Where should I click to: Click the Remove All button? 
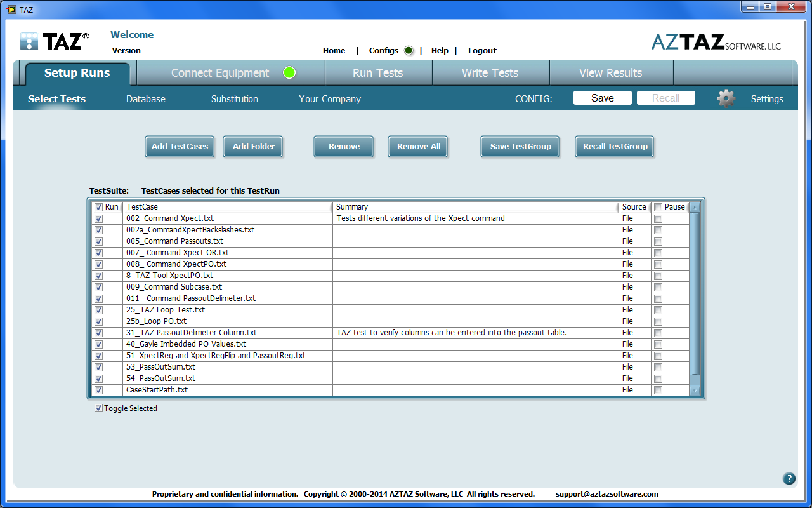click(x=418, y=147)
